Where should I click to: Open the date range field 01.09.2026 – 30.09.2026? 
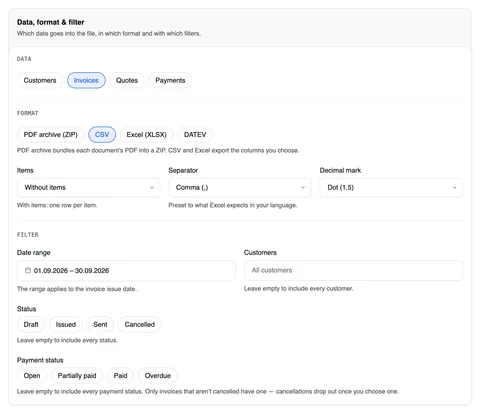[126, 270]
